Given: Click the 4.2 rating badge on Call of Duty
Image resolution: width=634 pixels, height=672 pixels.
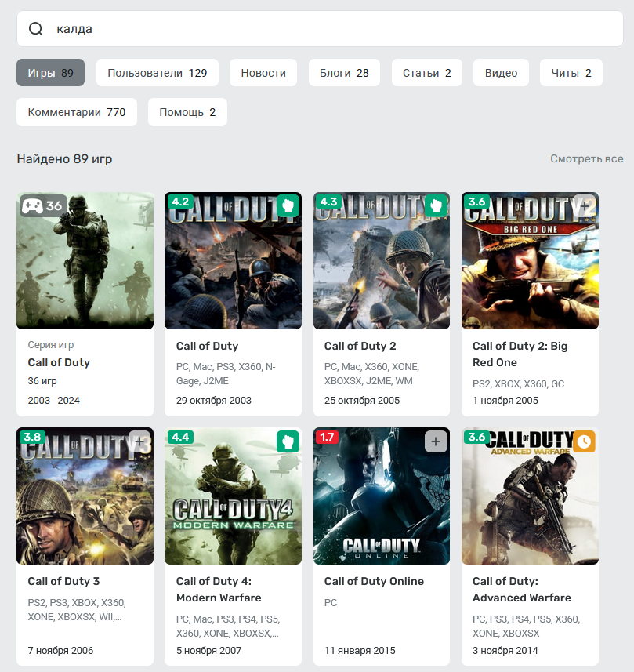Looking at the screenshot, I should tap(180, 202).
